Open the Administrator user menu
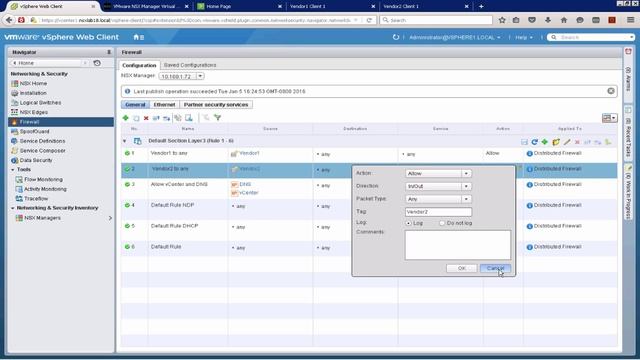 click(x=454, y=38)
